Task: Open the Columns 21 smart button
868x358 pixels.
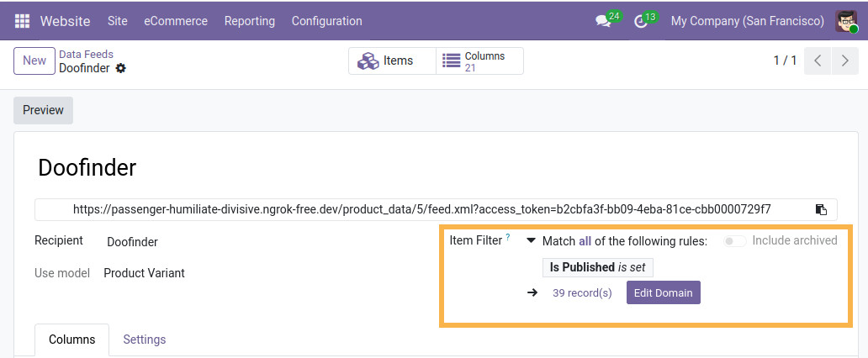Action: coord(479,61)
